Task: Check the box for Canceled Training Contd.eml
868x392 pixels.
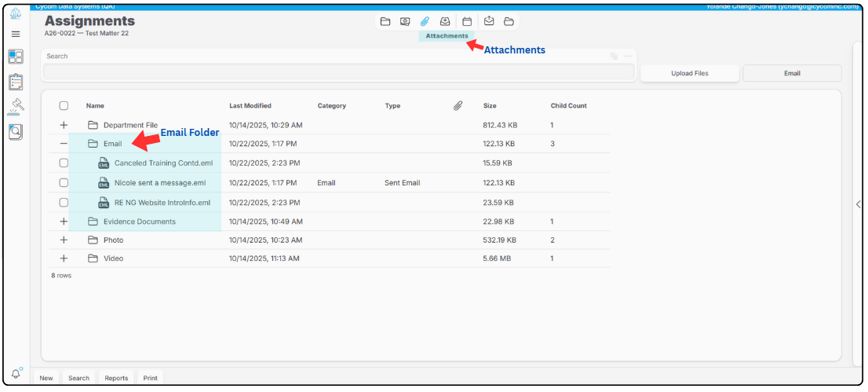Action: [64, 163]
